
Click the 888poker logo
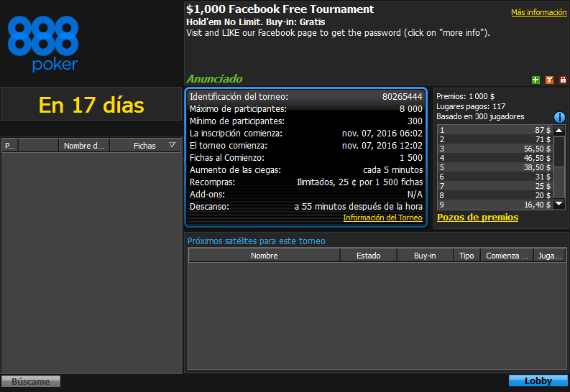click(x=43, y=44)
